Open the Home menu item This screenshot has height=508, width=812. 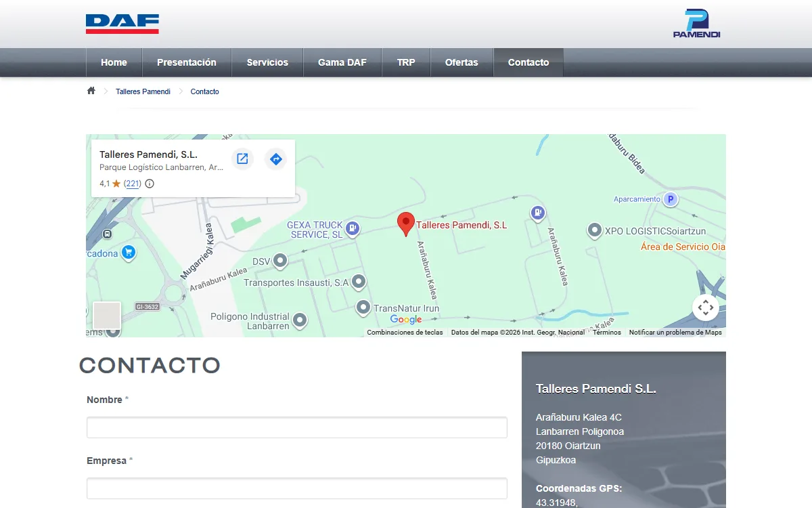(x=114, y=62)
